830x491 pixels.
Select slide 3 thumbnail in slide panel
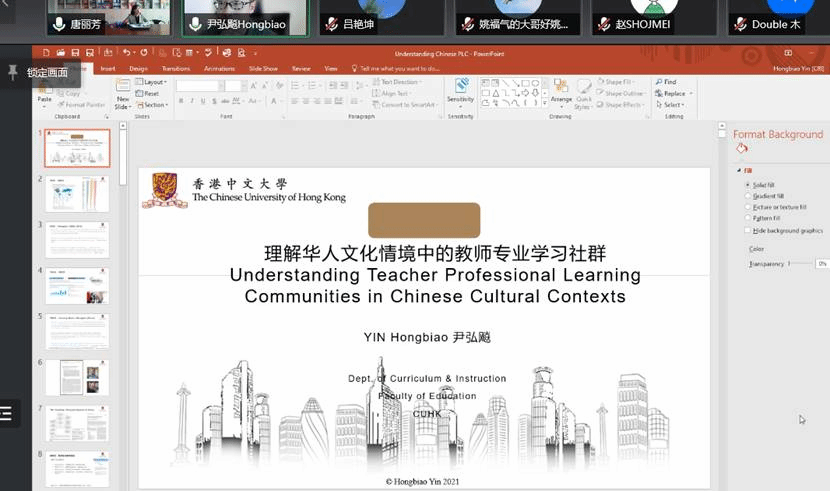[78, 240]
